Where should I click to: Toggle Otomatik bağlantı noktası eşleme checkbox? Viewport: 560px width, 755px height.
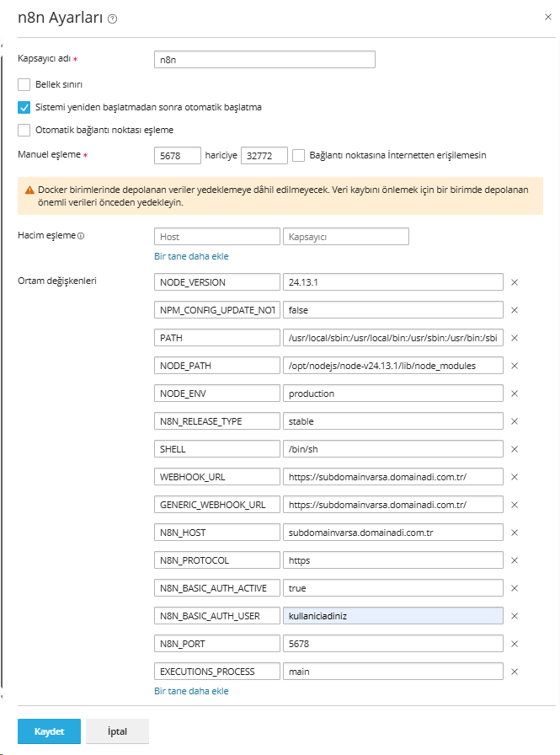(24, 131)
